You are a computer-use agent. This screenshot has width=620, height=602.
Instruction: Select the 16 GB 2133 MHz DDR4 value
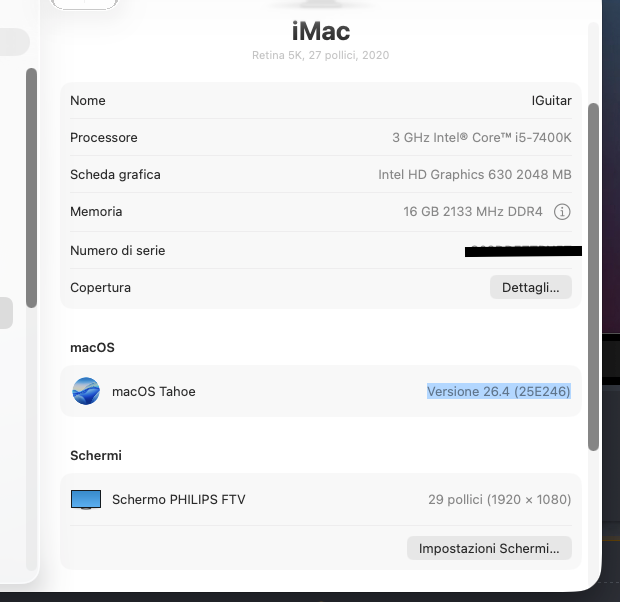473,212
